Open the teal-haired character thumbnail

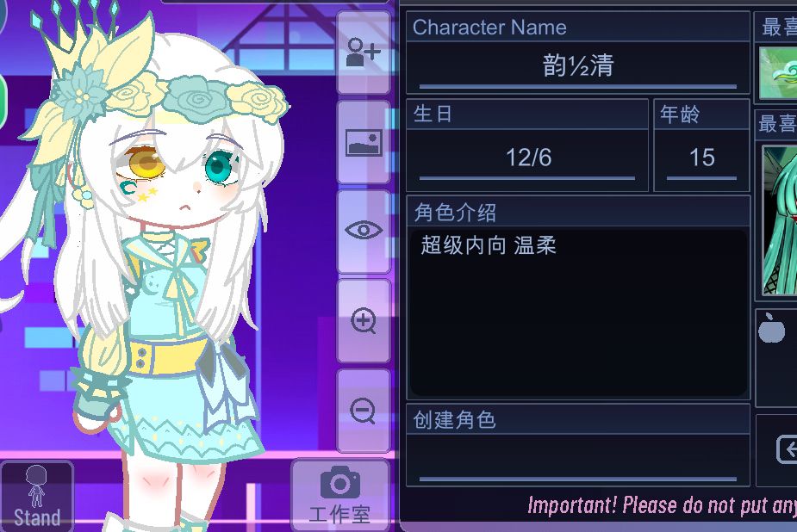click(779, 220)
